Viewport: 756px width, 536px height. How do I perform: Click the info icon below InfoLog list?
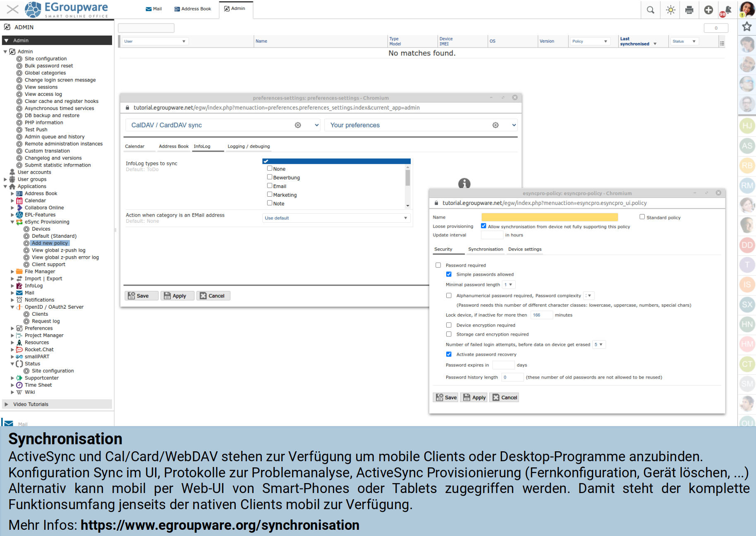pos(464,183)
